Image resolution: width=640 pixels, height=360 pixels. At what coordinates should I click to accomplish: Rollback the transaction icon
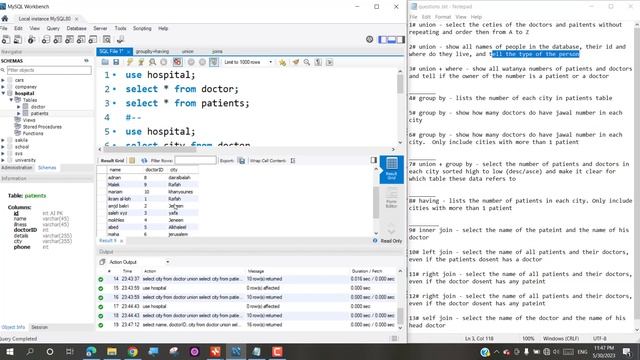[202, 62]
